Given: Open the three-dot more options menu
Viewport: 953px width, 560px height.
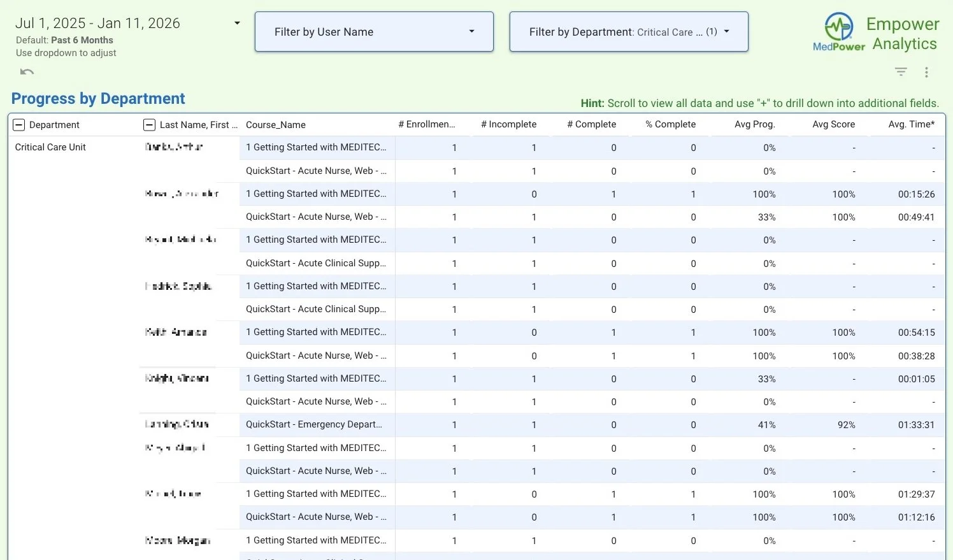Looking at the screenshot, I should pos(926,72).
